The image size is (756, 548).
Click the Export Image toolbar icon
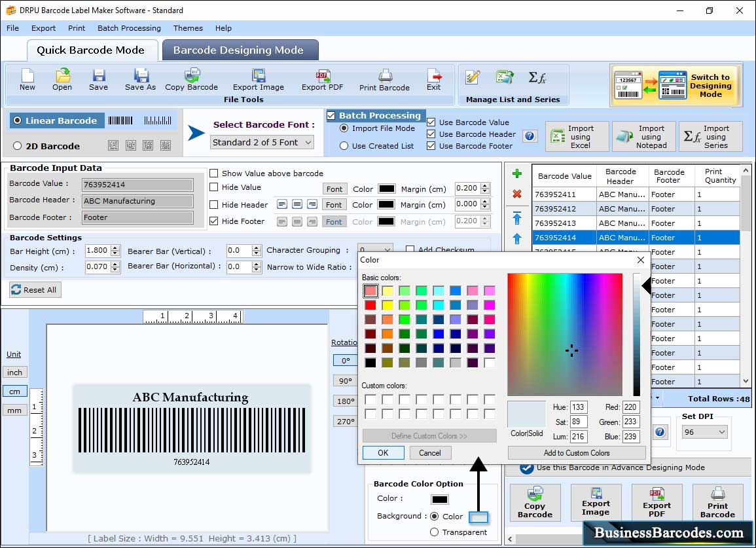[x=259, y=79]
